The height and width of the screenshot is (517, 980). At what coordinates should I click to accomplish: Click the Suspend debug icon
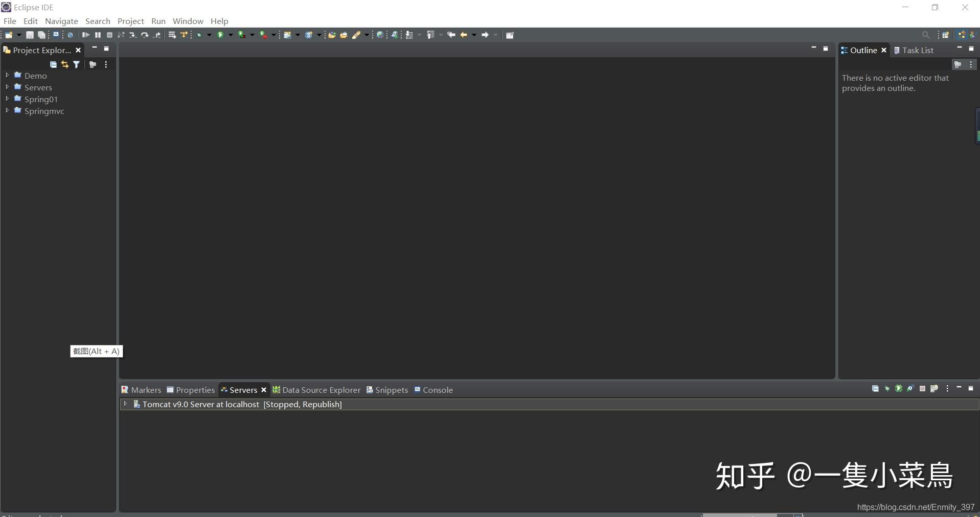(98, 35)
